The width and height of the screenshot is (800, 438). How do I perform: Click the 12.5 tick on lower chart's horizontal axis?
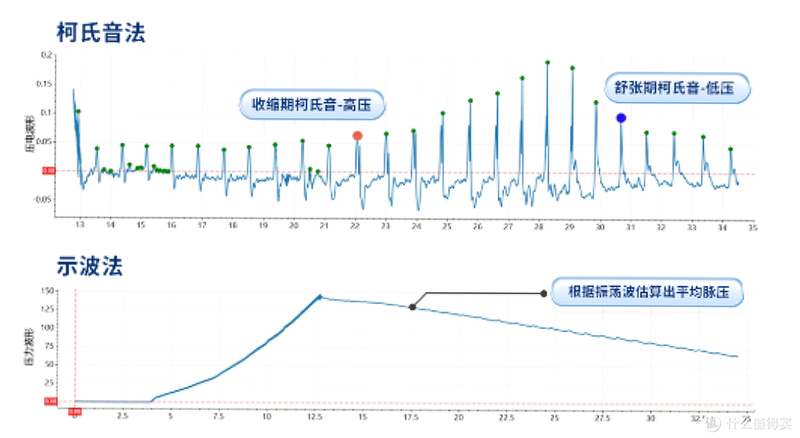315,417
